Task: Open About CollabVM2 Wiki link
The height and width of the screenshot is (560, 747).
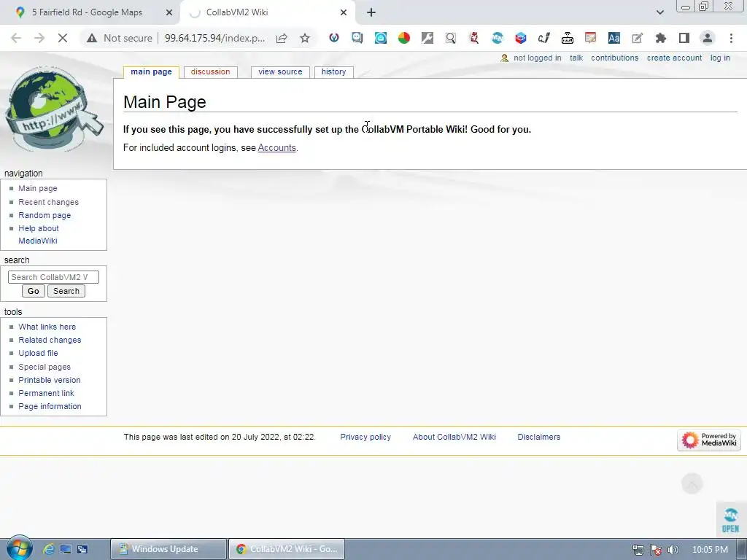Action: pos(454,437)
